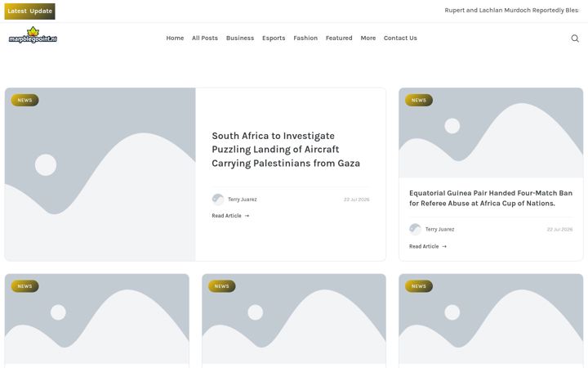Follow Read Article link for Equatorial Guinea story
The height and width of the screenshot is (368, 588).
point(427,246)
